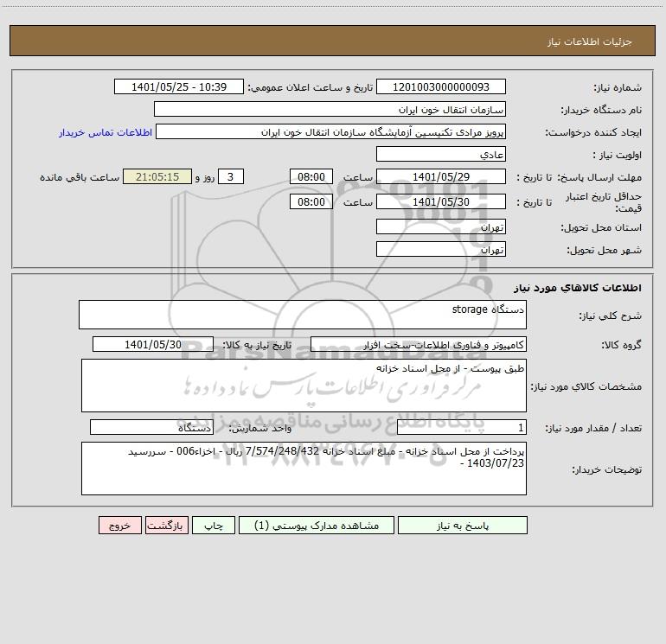Screen dimensions: 666x644
Task: Click unit of measure field 'دستگاه'
Action: tap(151, 427)
